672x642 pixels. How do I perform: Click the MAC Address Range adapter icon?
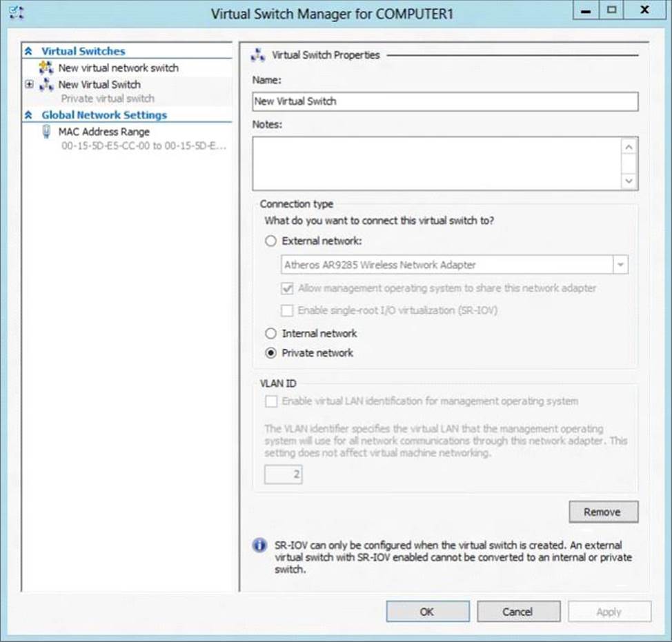[x=46, y=132]
